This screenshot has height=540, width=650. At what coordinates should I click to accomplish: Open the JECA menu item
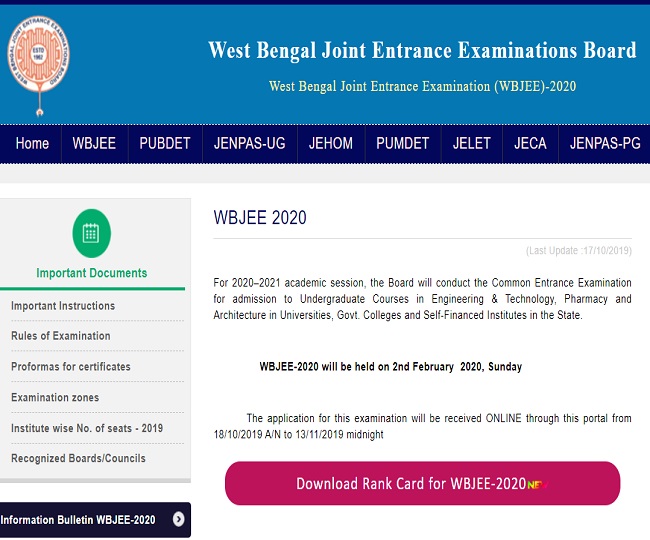530,143
